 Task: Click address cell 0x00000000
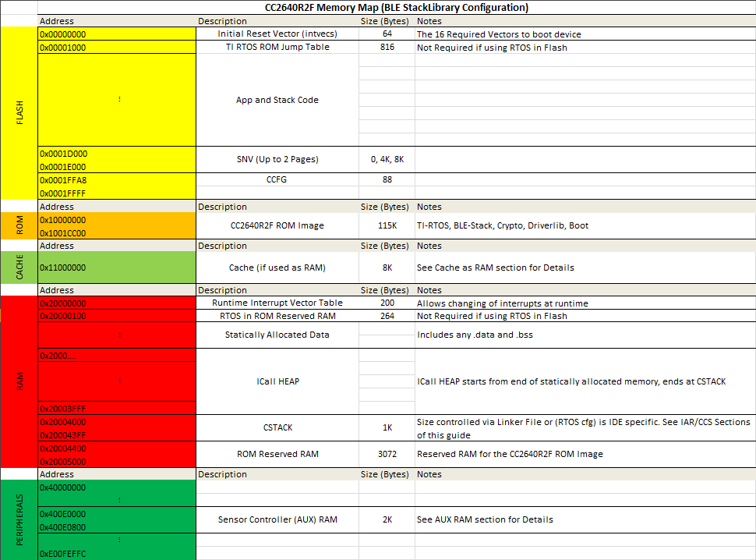coord(117,34)
